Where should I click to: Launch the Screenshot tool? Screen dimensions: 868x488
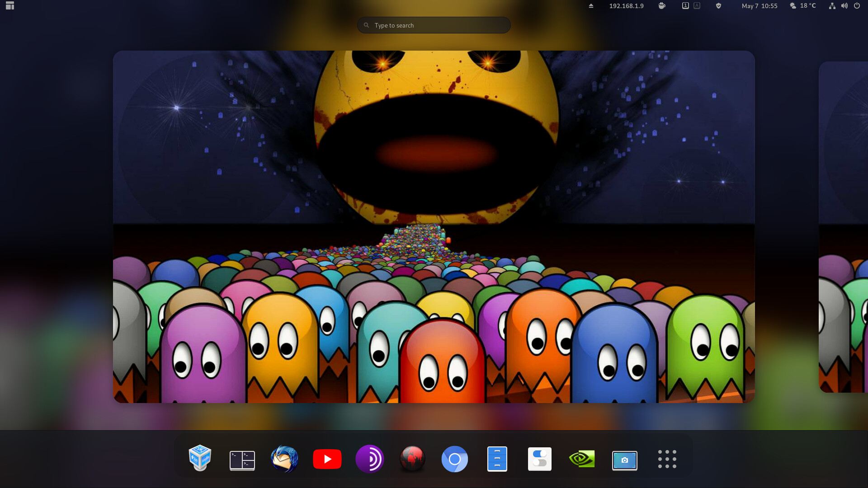click(x=625, y=460)
